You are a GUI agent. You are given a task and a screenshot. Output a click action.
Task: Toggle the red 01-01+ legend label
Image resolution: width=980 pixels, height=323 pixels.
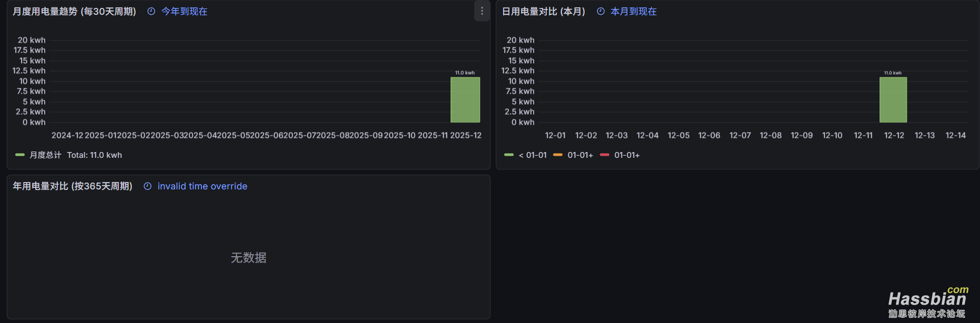627,155
